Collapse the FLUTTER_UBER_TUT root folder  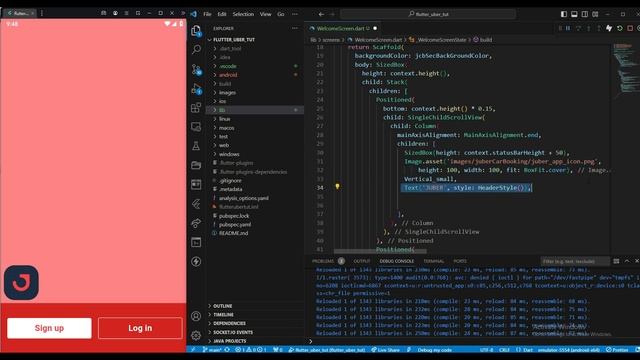coord(233,40)
